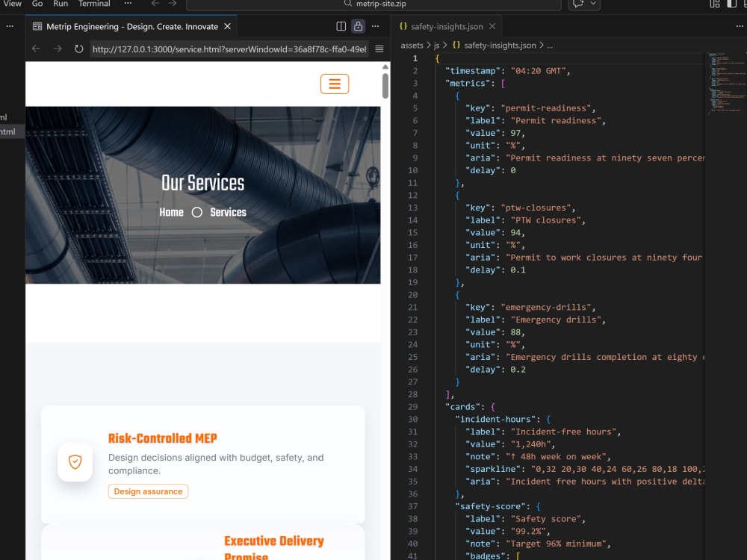Toggle the primary side bar icon
This screenshot has width=747, height=560.
click(x=732, y=4)
